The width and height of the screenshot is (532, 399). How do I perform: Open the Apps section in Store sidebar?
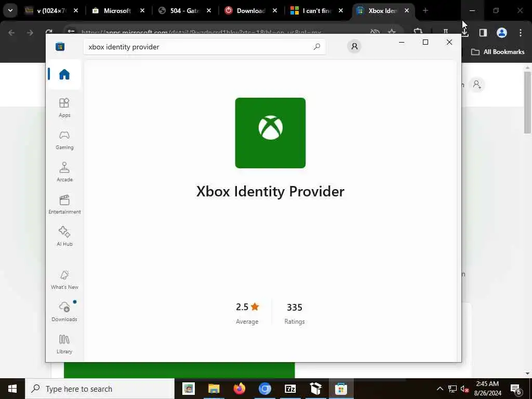pos(64,108)
